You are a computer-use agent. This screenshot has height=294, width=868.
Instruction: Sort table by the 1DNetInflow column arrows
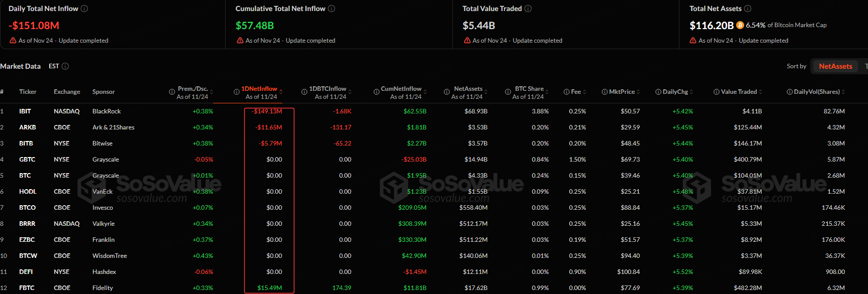tap(281, 92)
